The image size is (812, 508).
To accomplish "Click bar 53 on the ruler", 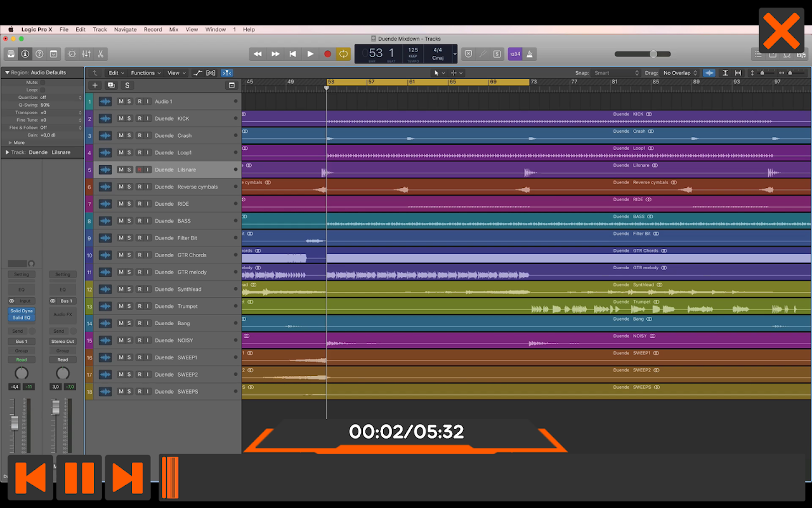I will (x=332, y=82).
